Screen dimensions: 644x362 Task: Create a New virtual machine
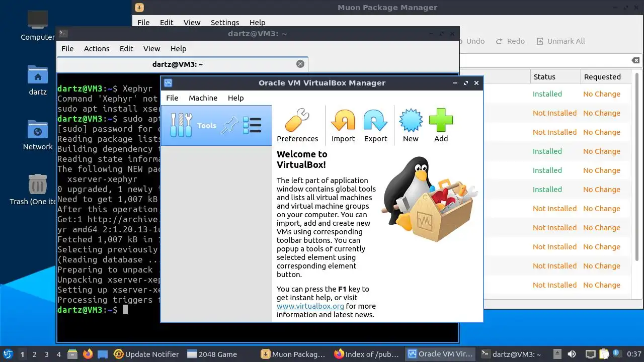pos(411,126)
